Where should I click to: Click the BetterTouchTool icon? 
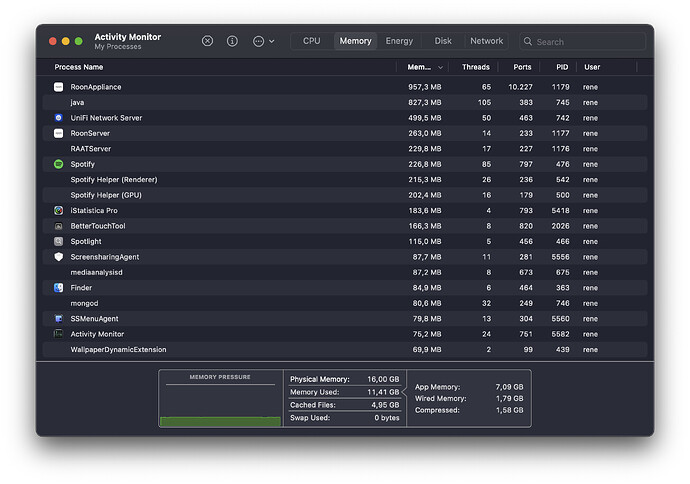click(x=59, y=226)
